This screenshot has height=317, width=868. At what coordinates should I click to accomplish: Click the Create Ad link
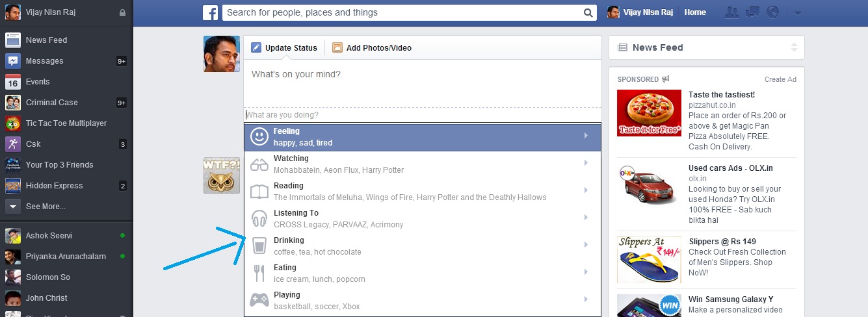(x=780, y=79)
